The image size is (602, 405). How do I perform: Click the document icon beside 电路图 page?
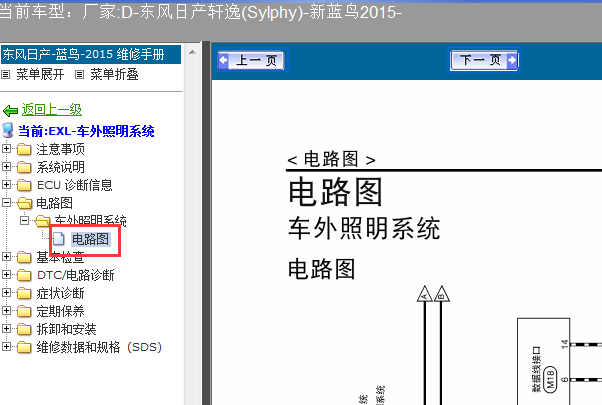[58, 239]
